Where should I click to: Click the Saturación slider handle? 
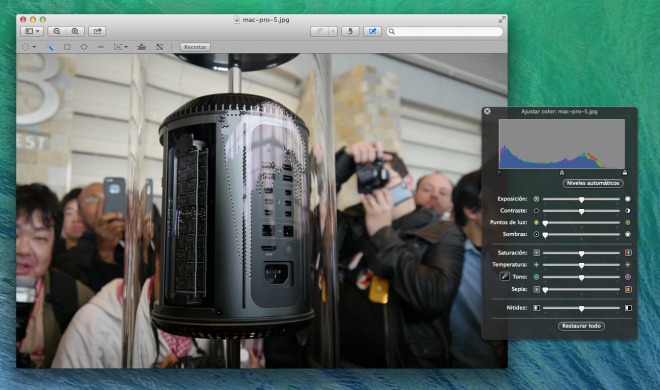coord(581,253)
